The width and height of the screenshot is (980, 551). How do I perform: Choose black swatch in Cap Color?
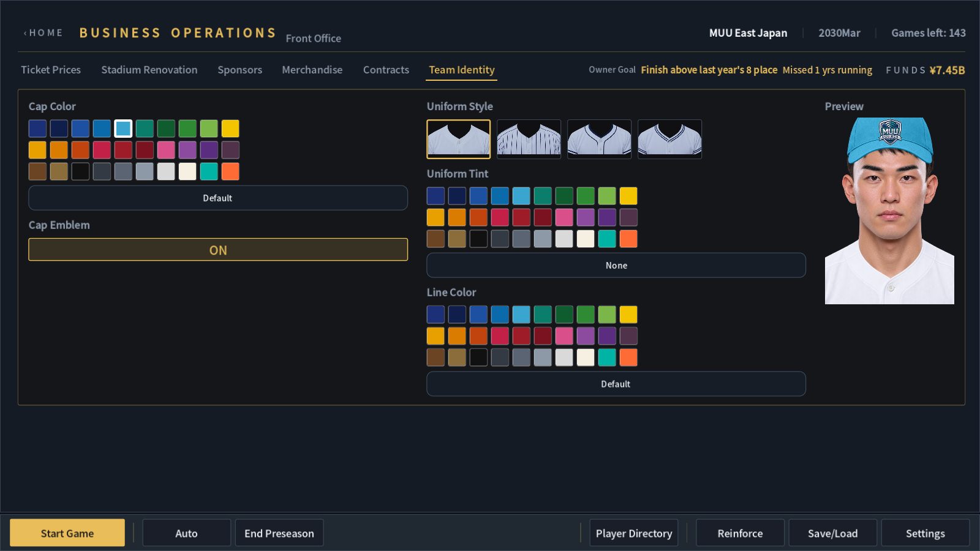pos(80,171)
